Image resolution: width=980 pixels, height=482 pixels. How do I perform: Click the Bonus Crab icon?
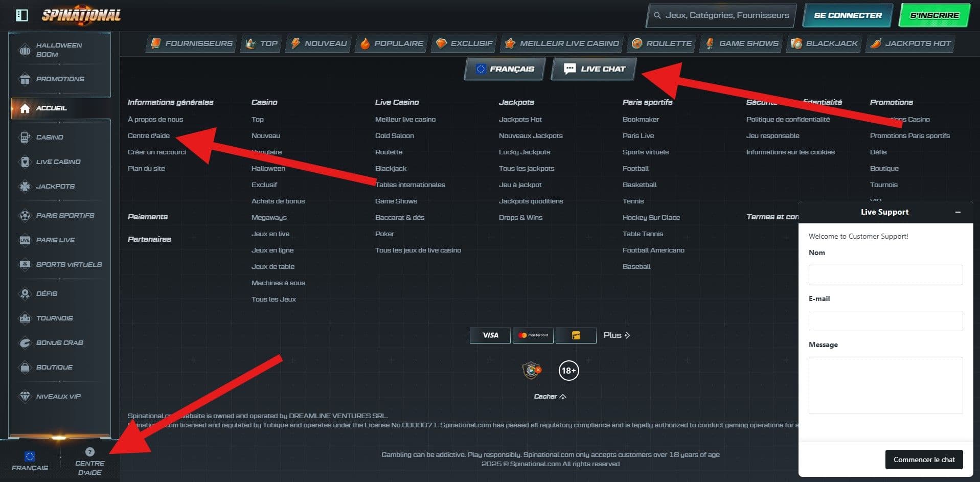pyautogui.click(x=25, y=343)
